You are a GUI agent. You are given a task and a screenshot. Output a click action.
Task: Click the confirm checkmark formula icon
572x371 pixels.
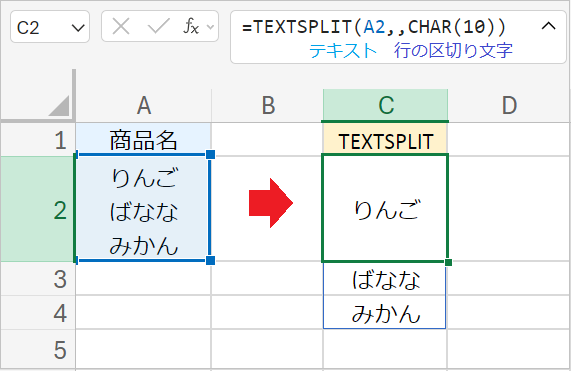[158, 27]
